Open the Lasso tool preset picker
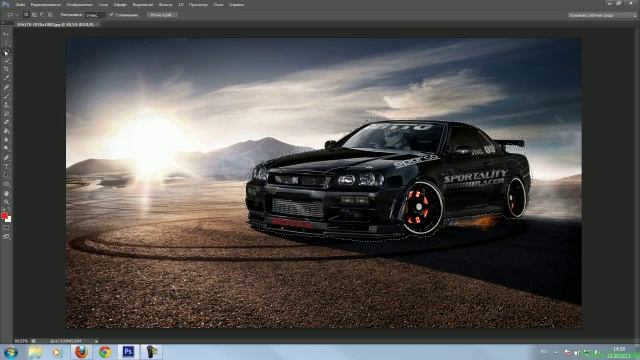The image size is (640, 360). pyautogui.click(x=12, y=15)
